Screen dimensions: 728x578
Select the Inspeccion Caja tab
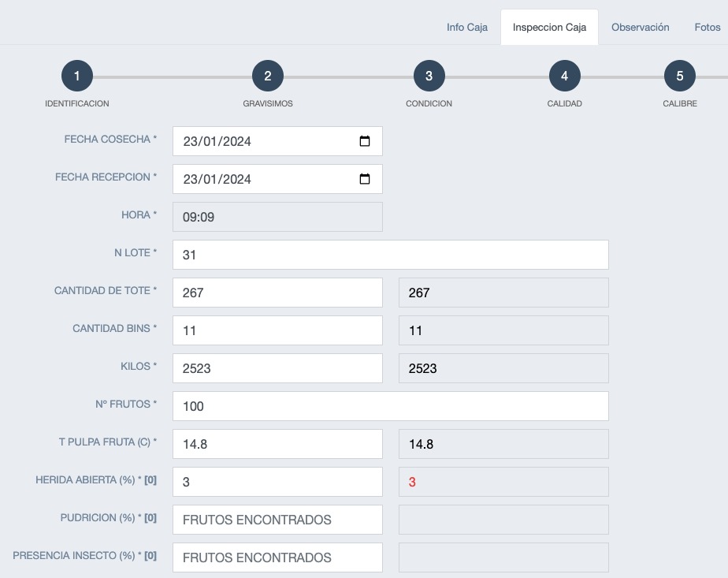pyautogui.click(x=549, y=27)
